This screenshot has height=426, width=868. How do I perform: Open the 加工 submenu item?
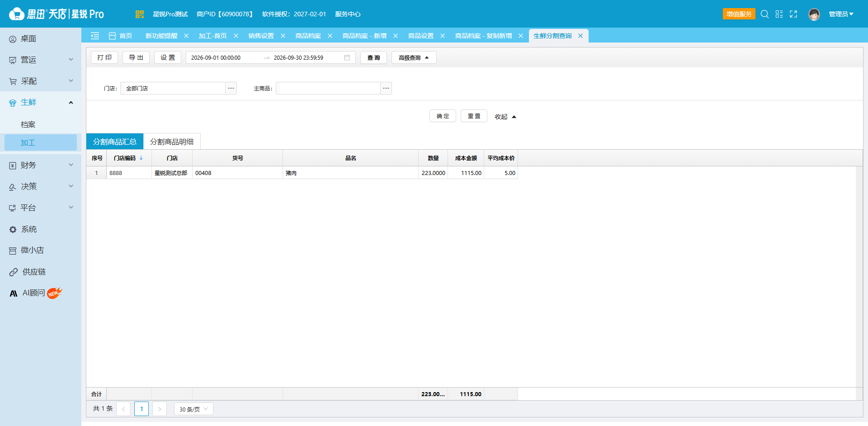[41, 142]
